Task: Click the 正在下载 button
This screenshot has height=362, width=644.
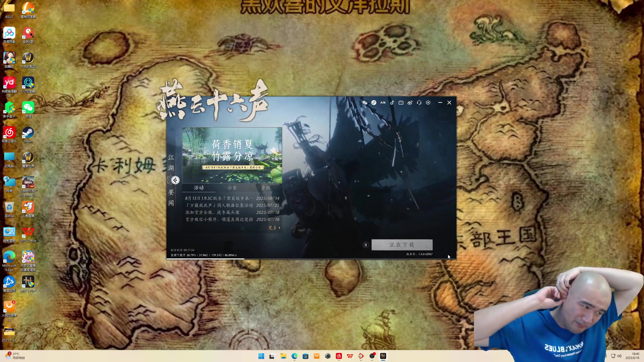Action: [402, 245]
